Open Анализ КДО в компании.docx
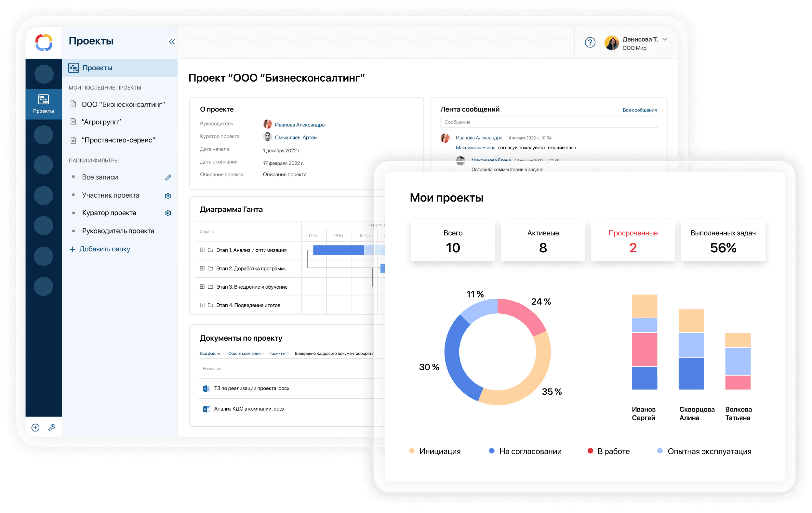Screen dimensions: 812x513 (249, 409)
